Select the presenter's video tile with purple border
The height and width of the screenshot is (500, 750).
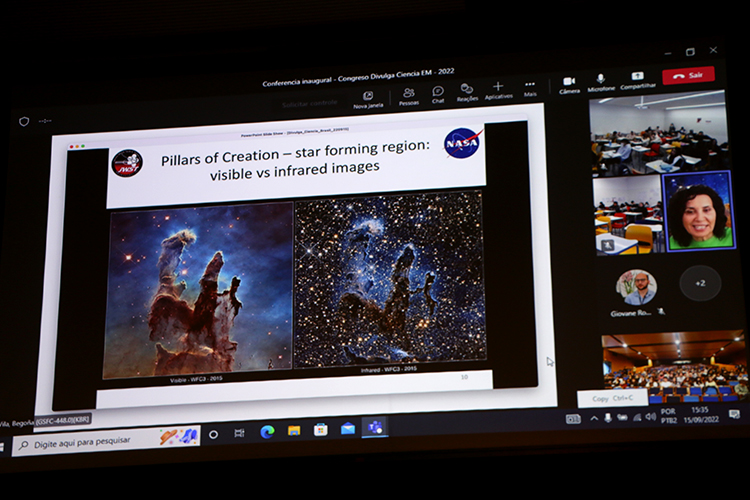point(698,211)
